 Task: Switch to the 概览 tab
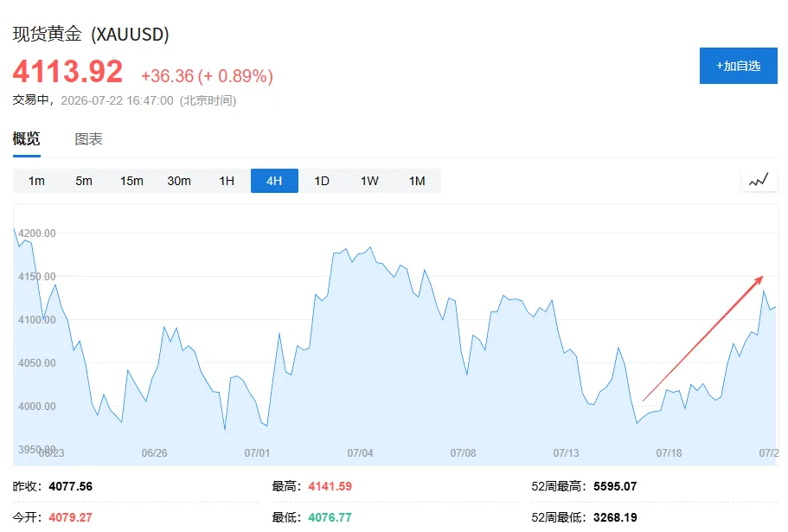(x=27, y=138)
